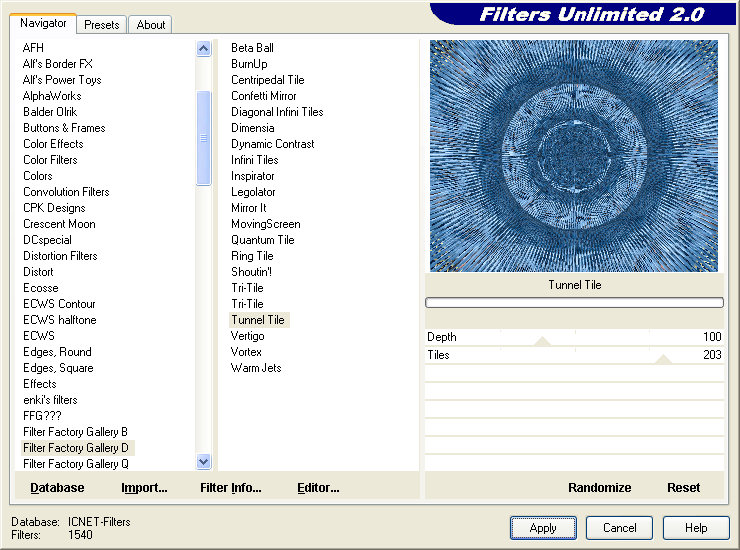Select Edges, Square category
Viewport: 740px width, 550px height.
[x=58, y=368]
